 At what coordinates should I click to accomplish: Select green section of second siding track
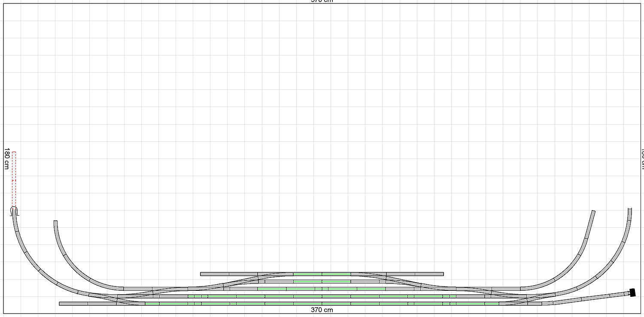coord(322,281)
